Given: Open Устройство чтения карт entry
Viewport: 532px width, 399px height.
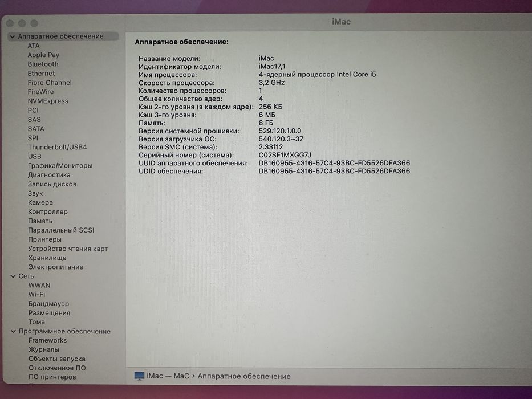Looking at the screenshot, I should (68, 249).
